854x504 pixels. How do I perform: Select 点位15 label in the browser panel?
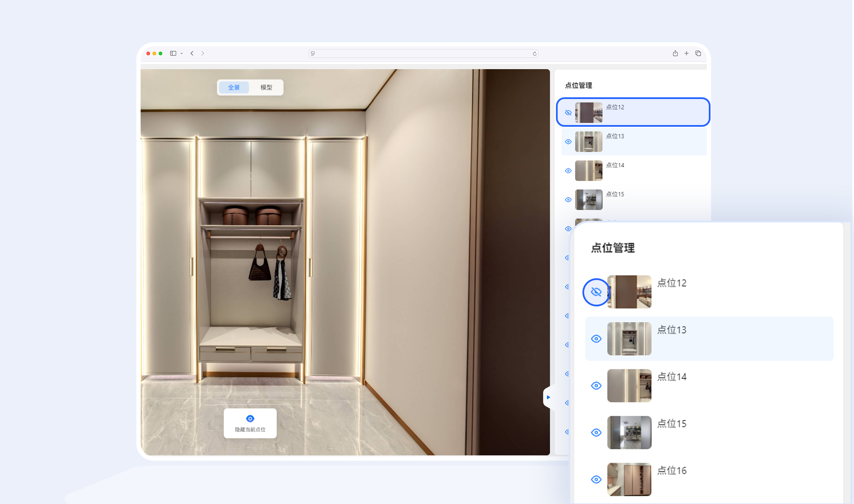[615, 194]
